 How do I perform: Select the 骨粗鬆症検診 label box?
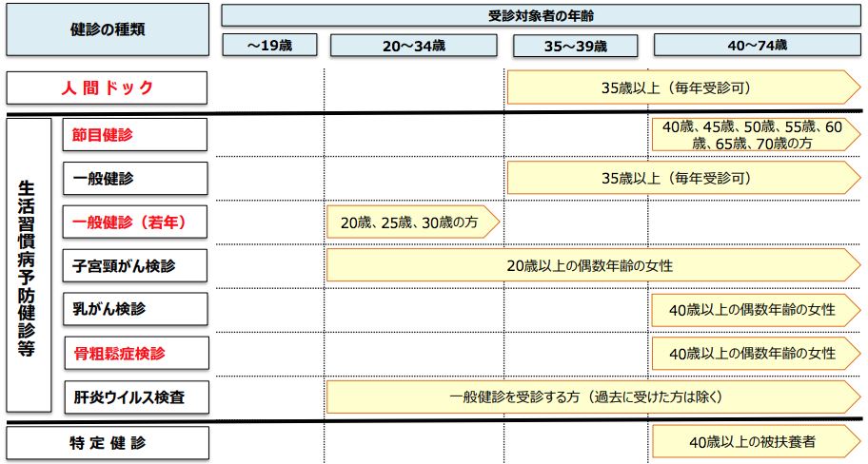(x=134, y=353)
